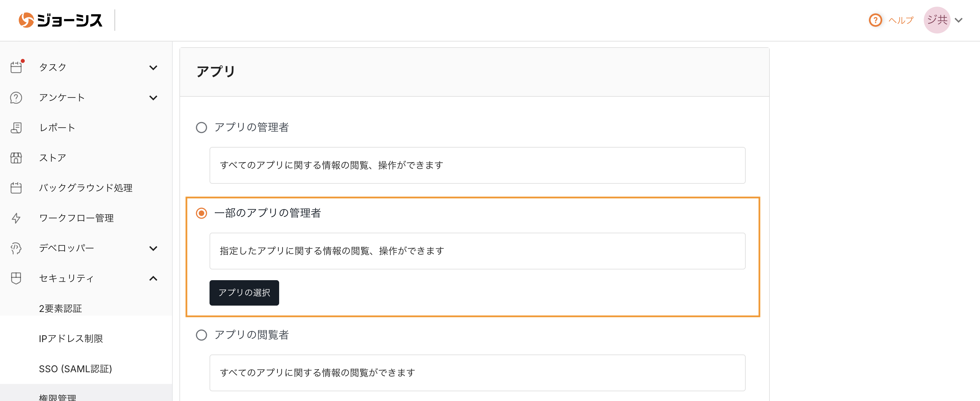This screenshot has width=980, height=401.
Task: Click the Survey (アンケート) speech bubble icon
Action: pyautogui.click(x=16, y=98)
